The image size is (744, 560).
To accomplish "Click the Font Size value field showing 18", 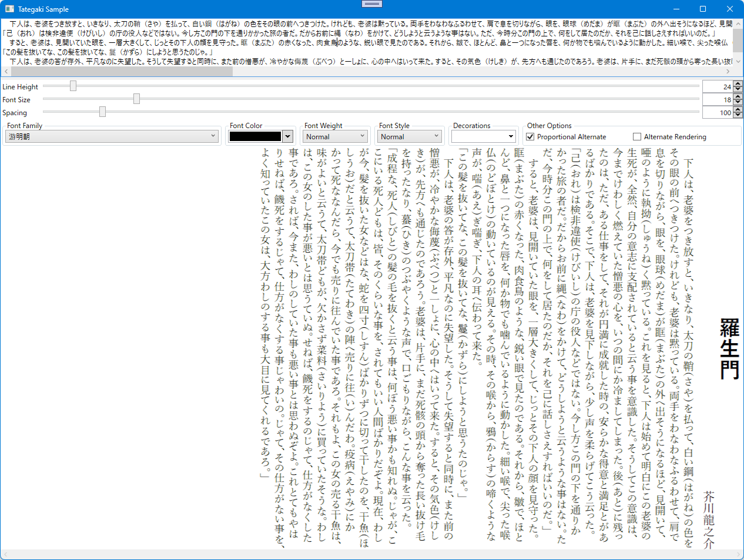I will [717, 99].
